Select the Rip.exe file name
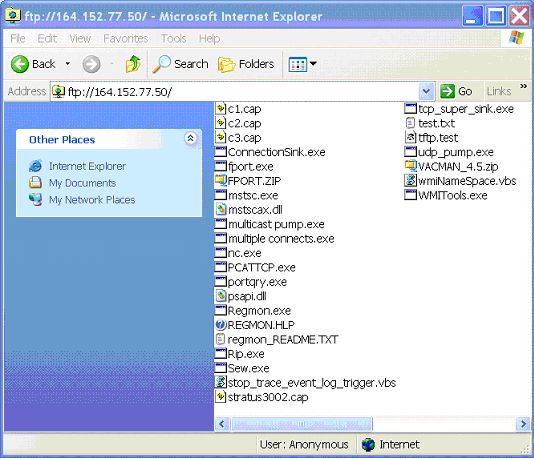 [246, 354]
